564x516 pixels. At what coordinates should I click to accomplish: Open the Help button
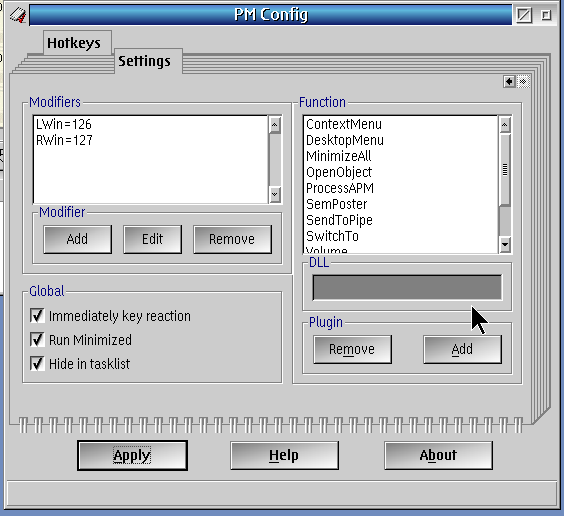284,455
